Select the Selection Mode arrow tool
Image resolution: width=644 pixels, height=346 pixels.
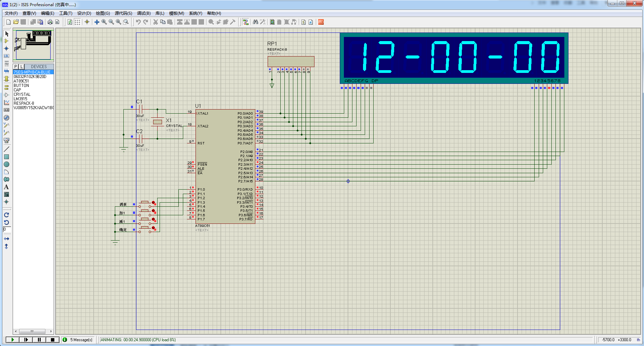click(x=6, y=34)
